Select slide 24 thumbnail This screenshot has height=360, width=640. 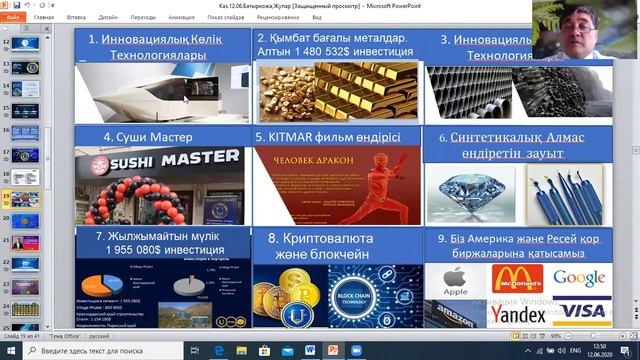(x=25, y=309)
